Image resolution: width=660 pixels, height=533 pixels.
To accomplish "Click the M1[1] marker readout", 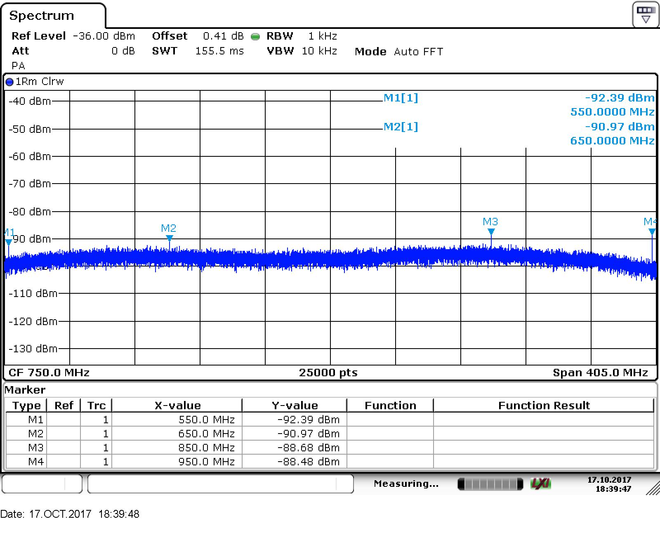I will coord(401,98).
